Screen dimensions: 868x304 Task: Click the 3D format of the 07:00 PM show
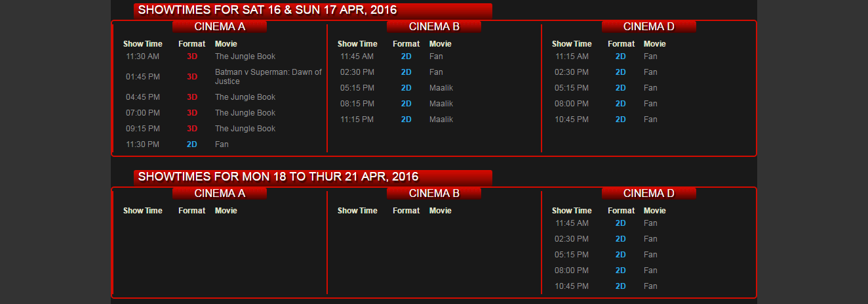pos(192,113)
